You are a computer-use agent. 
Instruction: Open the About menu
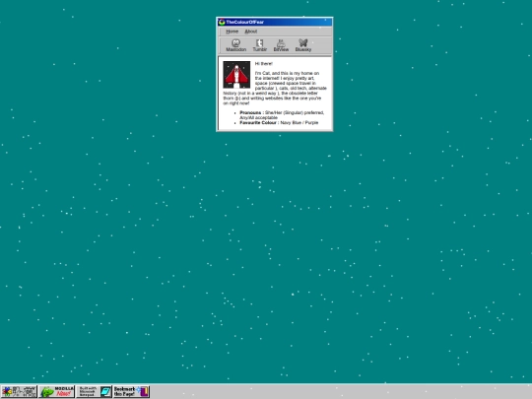pos(251,32)
